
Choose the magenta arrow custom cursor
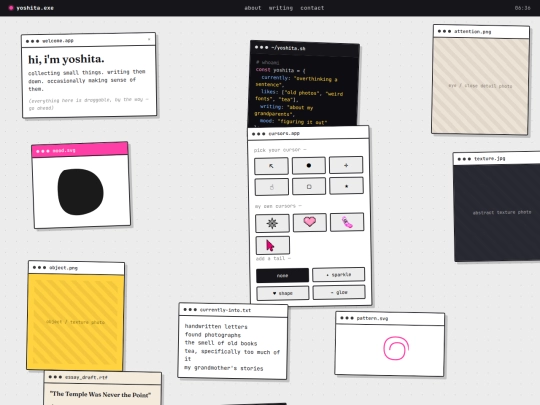[x=273, y=245]
